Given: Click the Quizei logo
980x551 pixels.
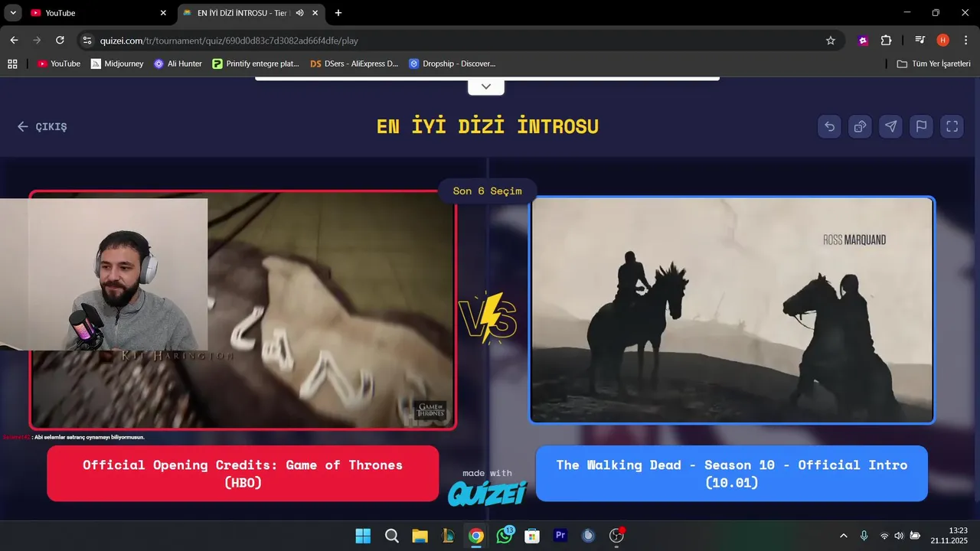Looking at the screenshot, I should pos(487,493).
